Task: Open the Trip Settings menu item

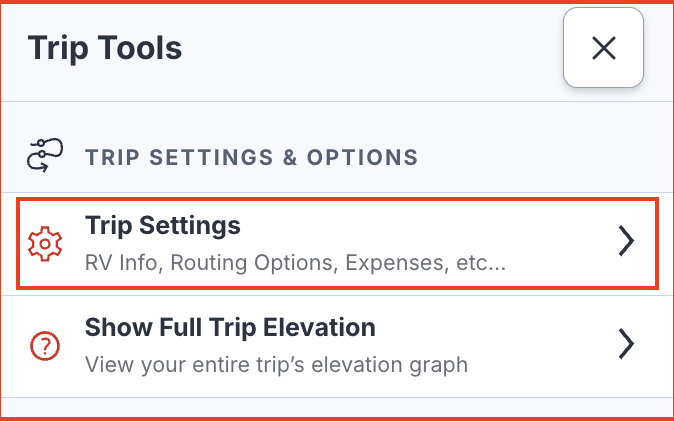Action: point(337,244)
